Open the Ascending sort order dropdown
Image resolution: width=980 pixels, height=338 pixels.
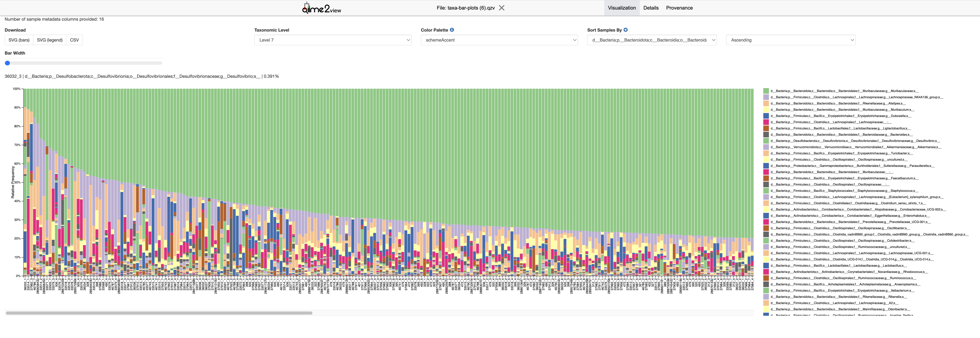(x=791, y=40)
